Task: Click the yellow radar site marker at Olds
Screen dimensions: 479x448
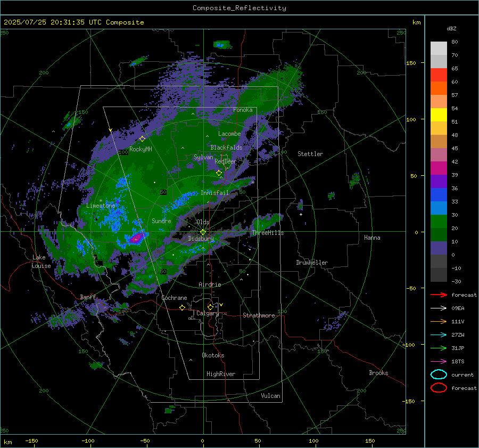Action: click(x=203, y=232)
